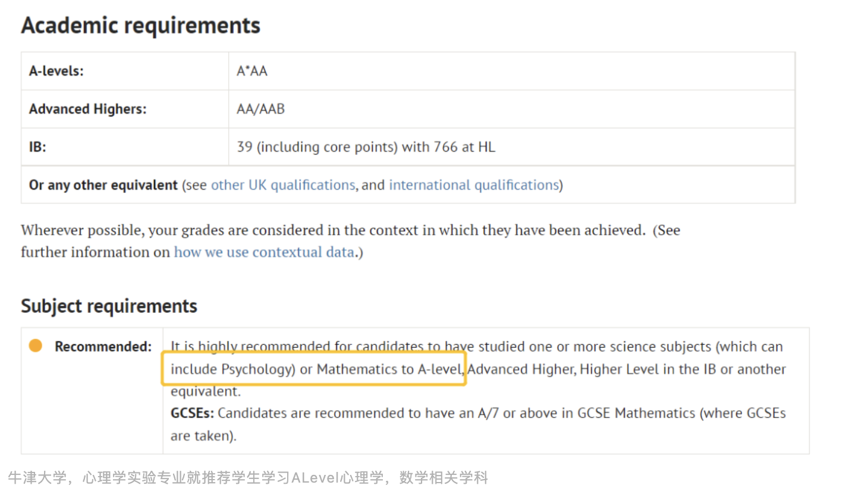849x504 pixels.
Task: Click the A*AA grade value
Action: coord(252,71)
